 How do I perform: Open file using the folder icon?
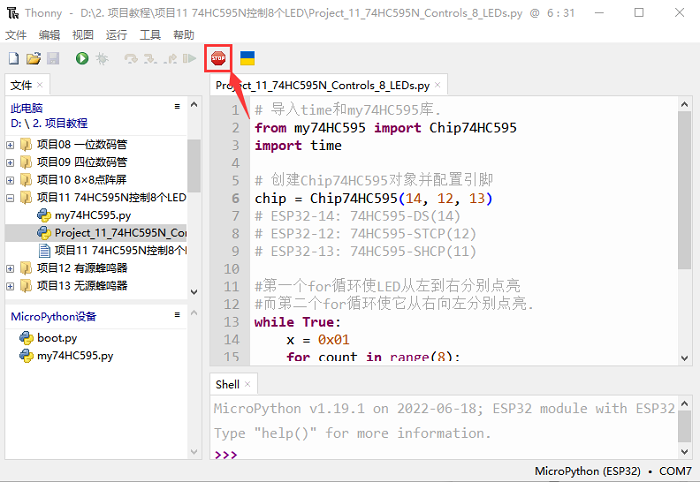tap(33, 59)
